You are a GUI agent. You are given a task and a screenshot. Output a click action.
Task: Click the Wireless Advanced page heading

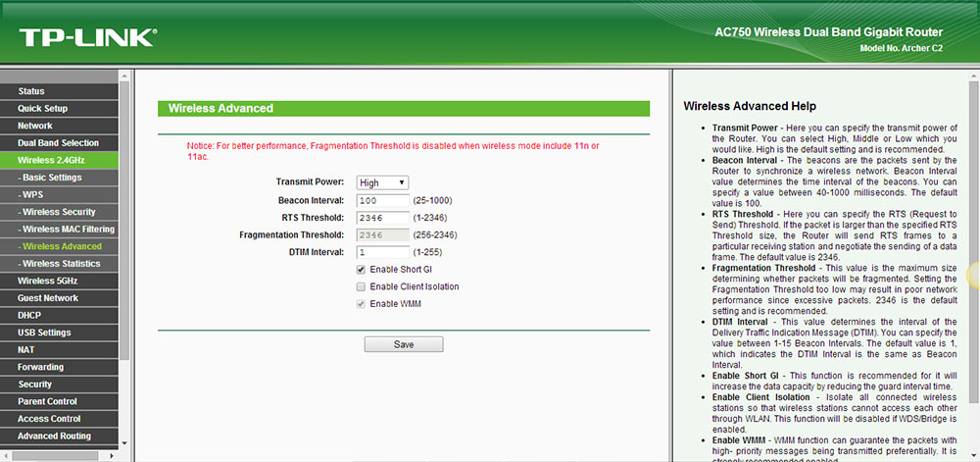(220, 108)
